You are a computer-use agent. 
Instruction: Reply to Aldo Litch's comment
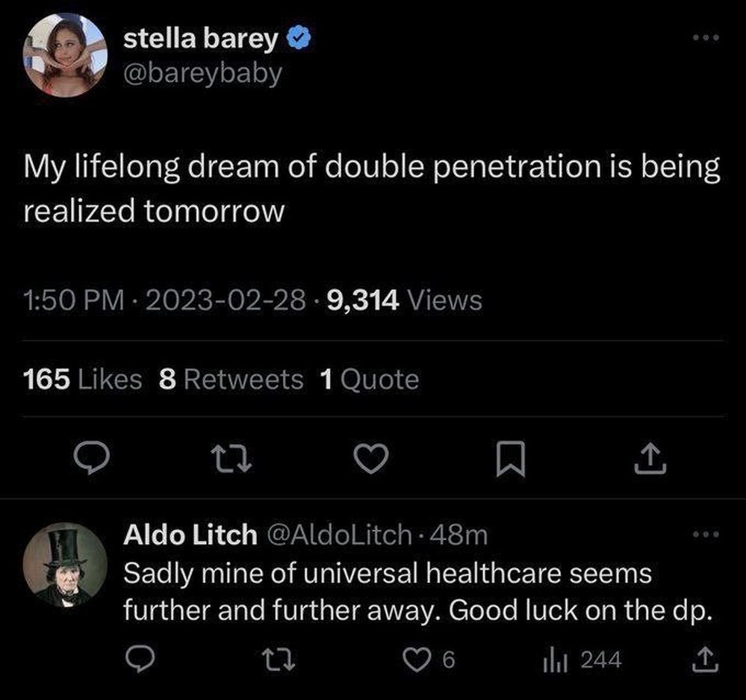[x=140, y=659]
